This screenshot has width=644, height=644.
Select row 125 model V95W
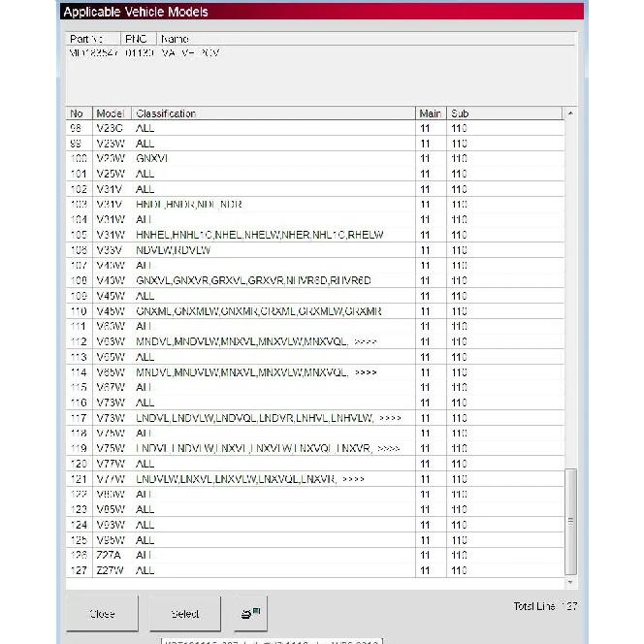(x=315, y=540)
